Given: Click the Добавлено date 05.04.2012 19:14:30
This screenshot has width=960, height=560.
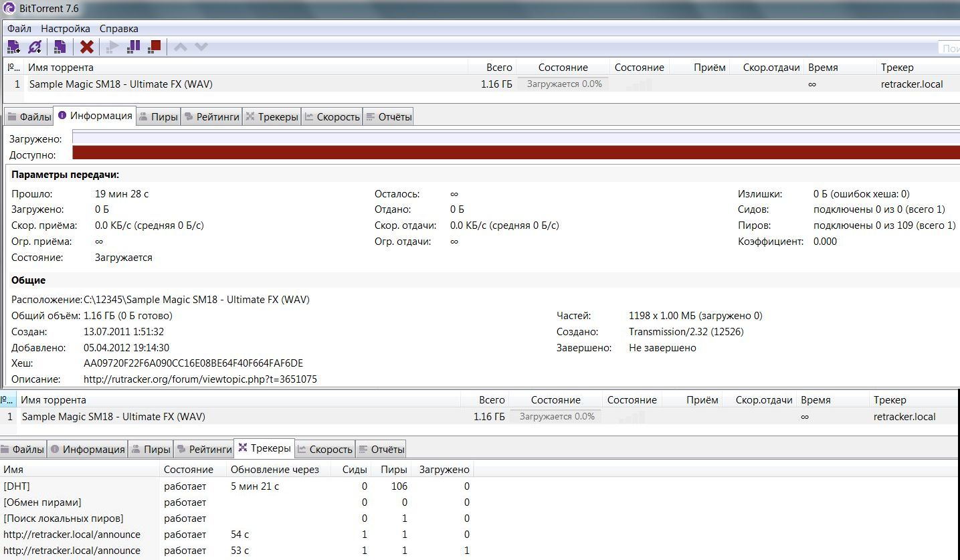Looking at the screenshot, I should point(126,348).
